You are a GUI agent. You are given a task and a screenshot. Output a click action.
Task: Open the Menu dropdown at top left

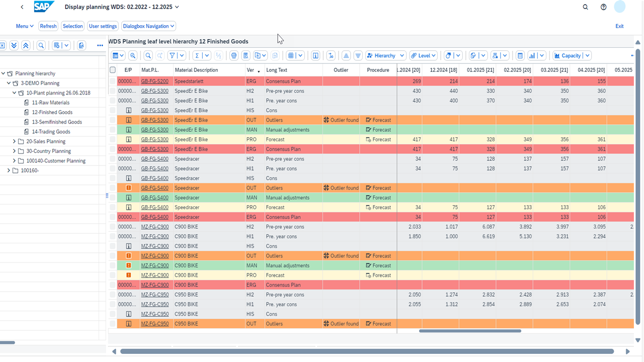pos(24,26)
